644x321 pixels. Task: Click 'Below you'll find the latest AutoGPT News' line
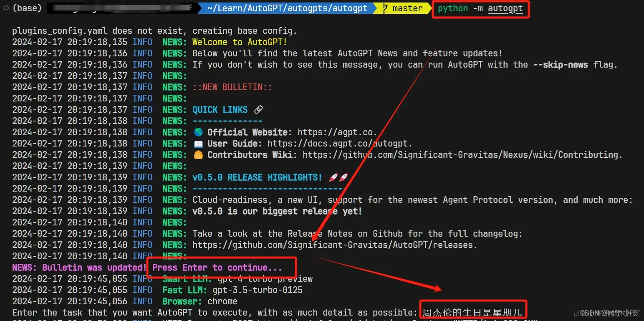347,53
